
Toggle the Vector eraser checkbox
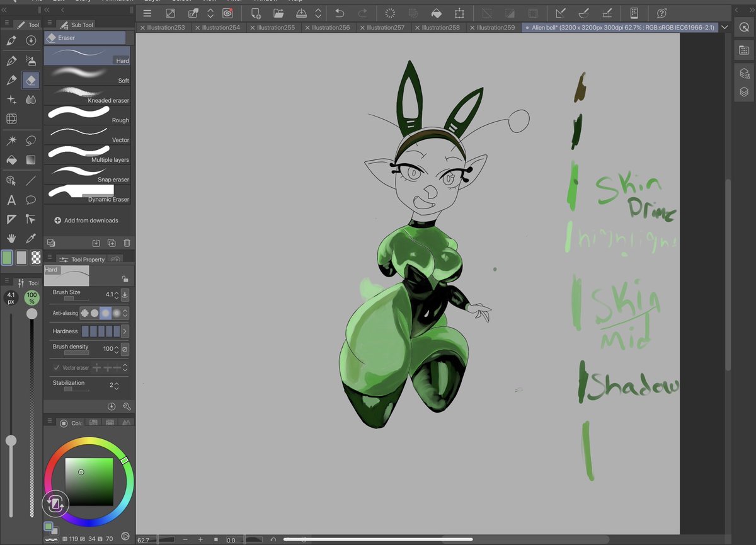point(57,367)
